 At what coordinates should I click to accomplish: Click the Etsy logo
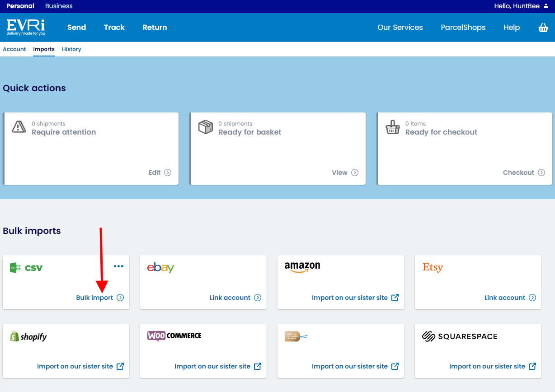tap(433, 267)
